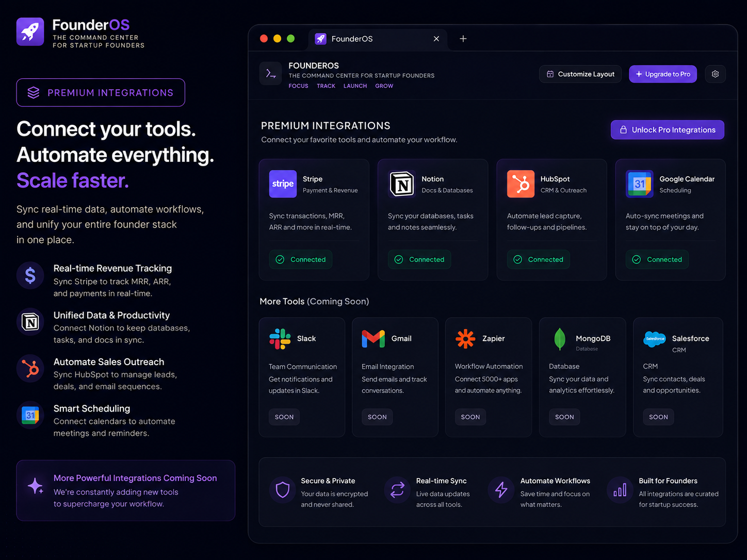
Task: Click the FounderOS rocket logo at top left
Action: (x=30, y=31)
